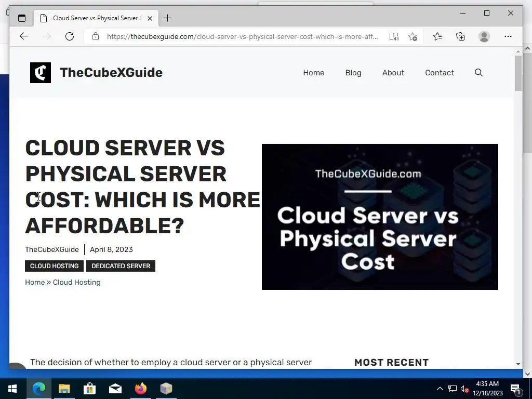Open the Contact menu item
532x399 pixels.
[x=440, y=73]
